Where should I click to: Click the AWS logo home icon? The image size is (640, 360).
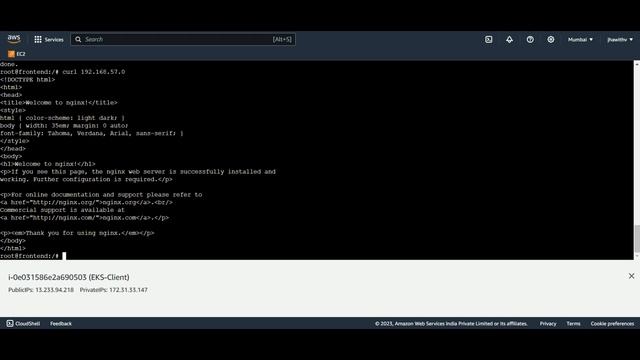14,39
